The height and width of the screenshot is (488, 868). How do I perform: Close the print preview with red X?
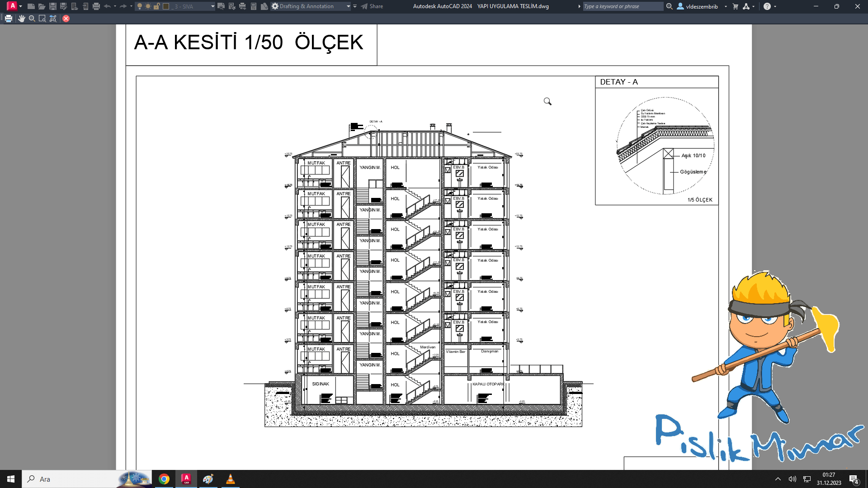tap(66, 19)
